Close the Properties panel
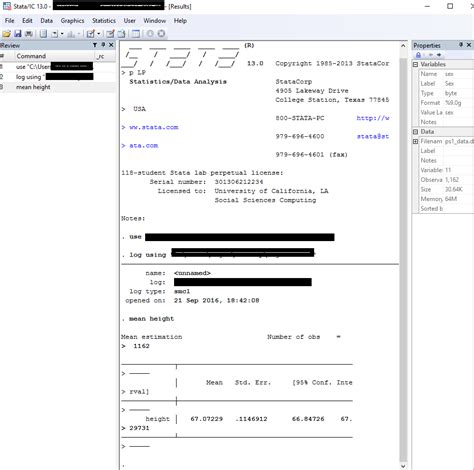Screen dimensions: 474x470 [469, 45]
